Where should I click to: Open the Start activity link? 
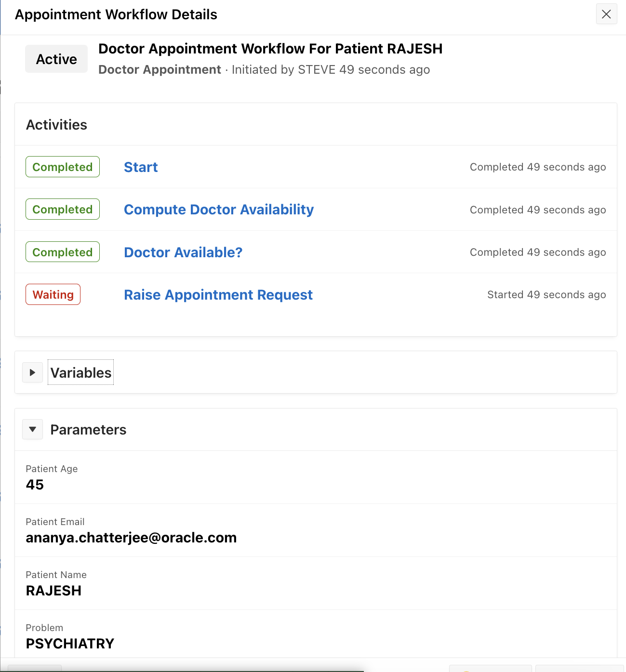(x=141, y=167)
